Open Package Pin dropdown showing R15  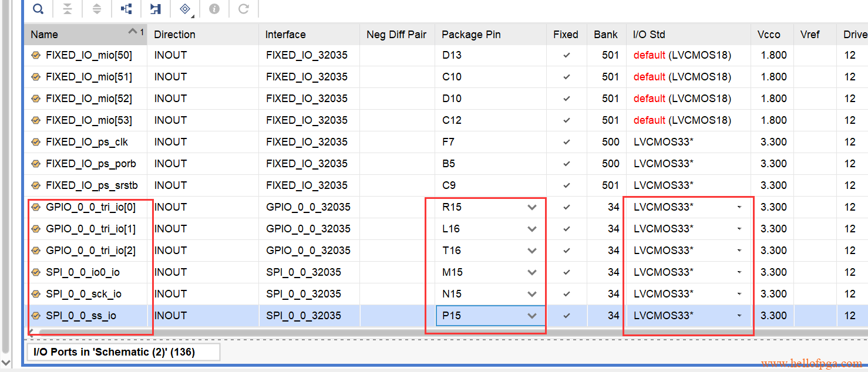532,207
